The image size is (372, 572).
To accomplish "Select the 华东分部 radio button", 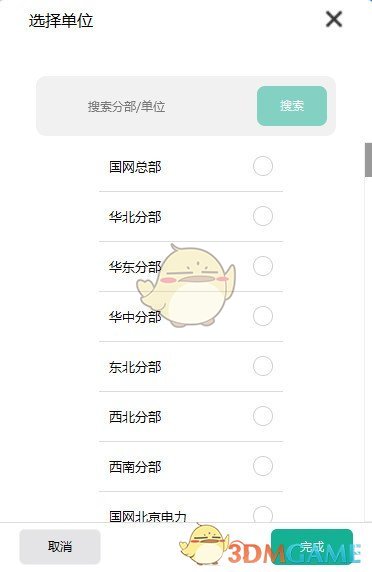I will (263, 266).
